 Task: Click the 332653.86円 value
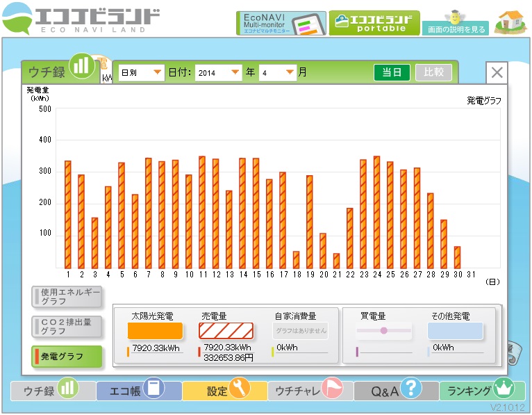(x=228, y=357)
